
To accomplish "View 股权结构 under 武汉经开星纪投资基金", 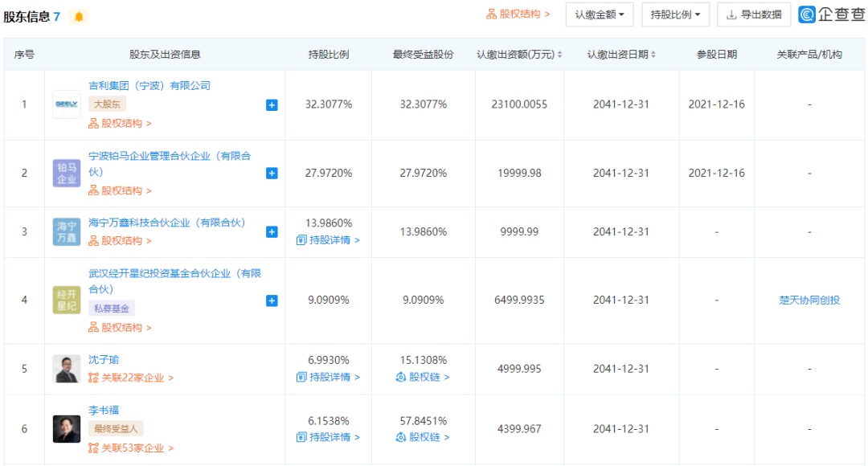I will coord(120,328).
